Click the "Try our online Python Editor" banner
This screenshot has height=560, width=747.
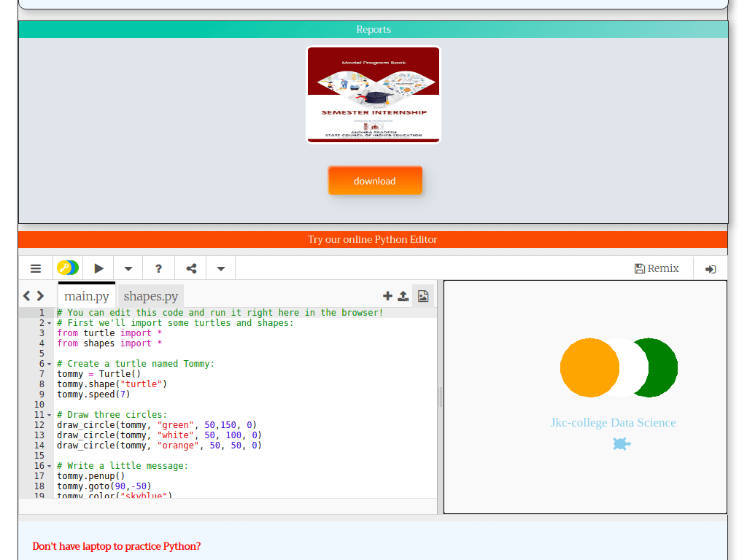coord(373,239)
